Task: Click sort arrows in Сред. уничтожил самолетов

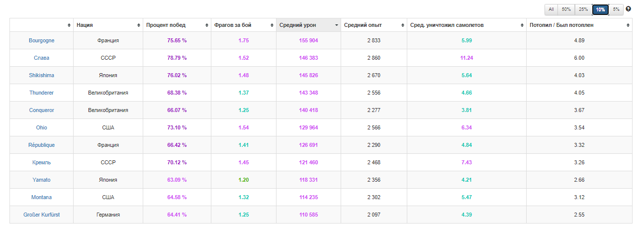Action: point(522,25)
